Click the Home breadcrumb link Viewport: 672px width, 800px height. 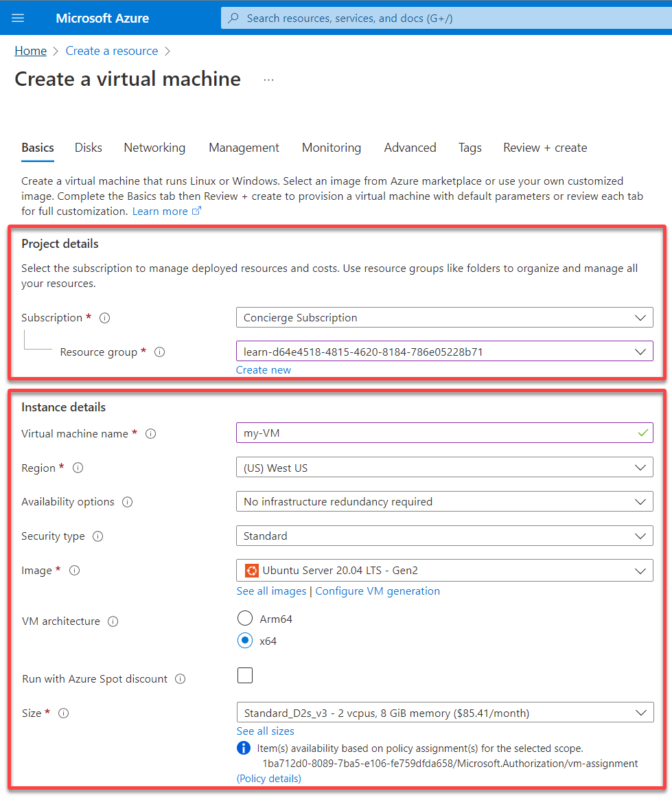(x=31, y=51)
